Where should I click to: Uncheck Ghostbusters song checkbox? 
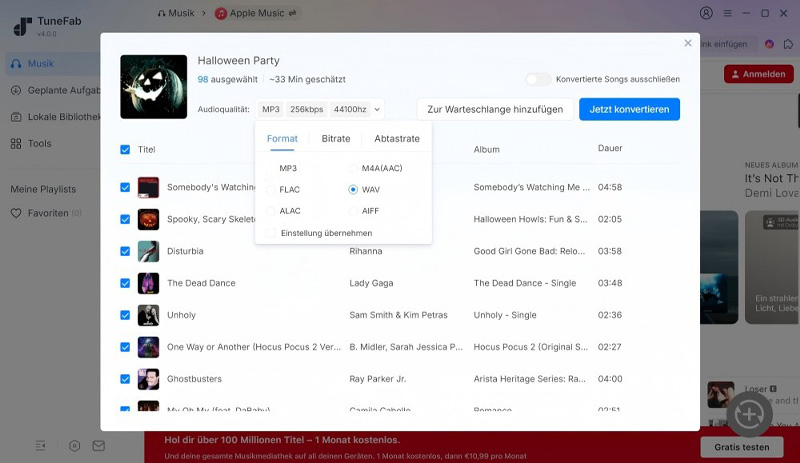point(125,379)
